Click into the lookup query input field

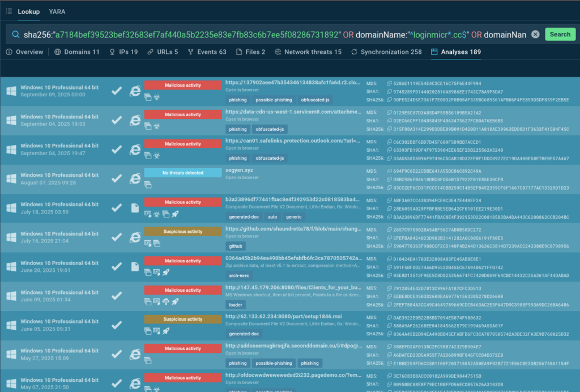pyautogui.click(x=272, y=35)
